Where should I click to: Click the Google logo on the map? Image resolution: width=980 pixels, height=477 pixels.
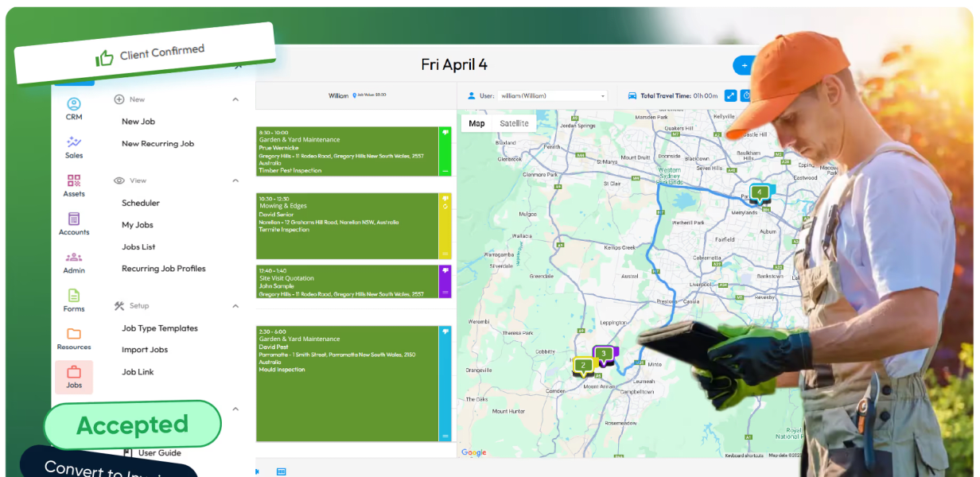coord(473,452)
